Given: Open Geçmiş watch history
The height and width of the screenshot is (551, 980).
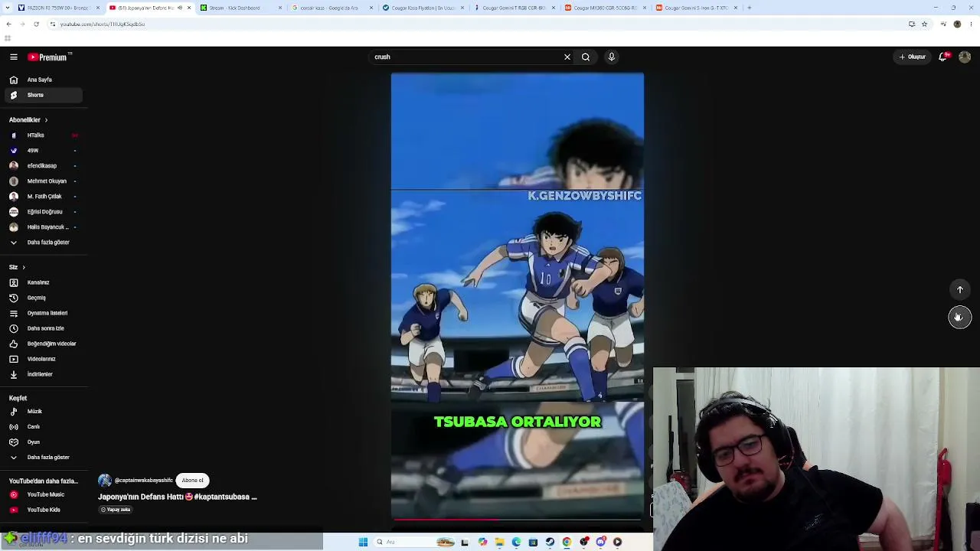Looking at the screenshot, I should click(x=44, y=298).
